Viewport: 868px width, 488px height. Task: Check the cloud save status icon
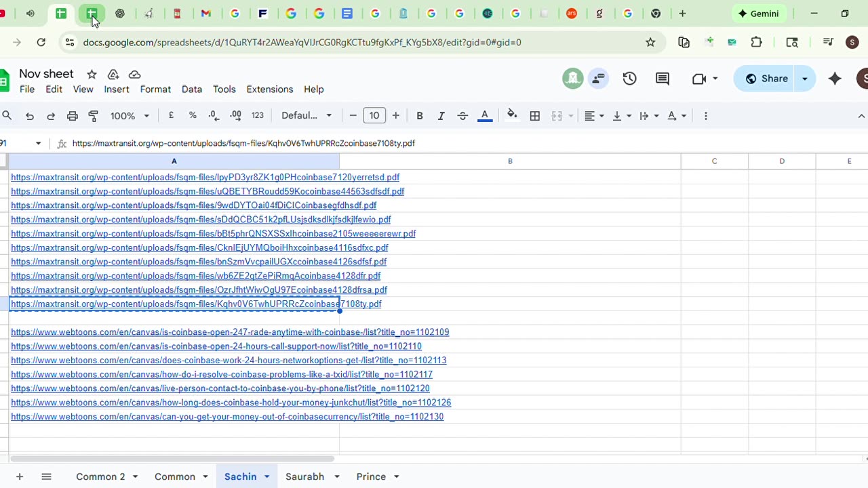click(x=134, y=74)
